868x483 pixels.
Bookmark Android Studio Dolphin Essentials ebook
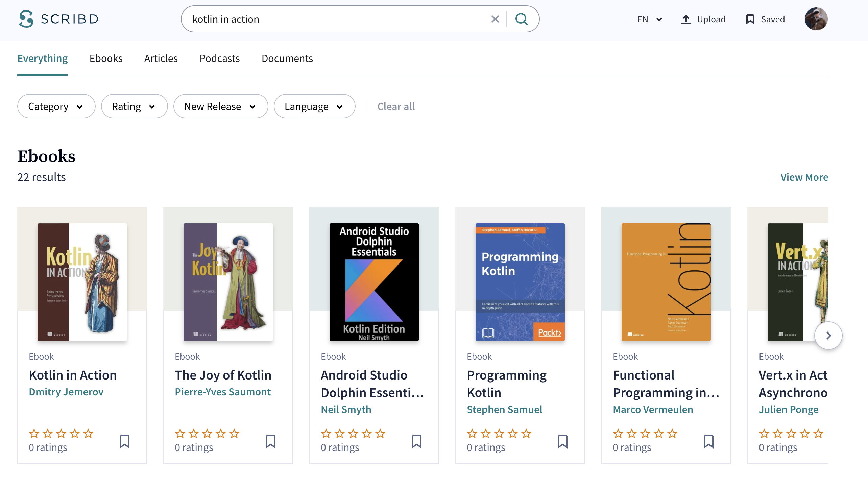point(417,441)
